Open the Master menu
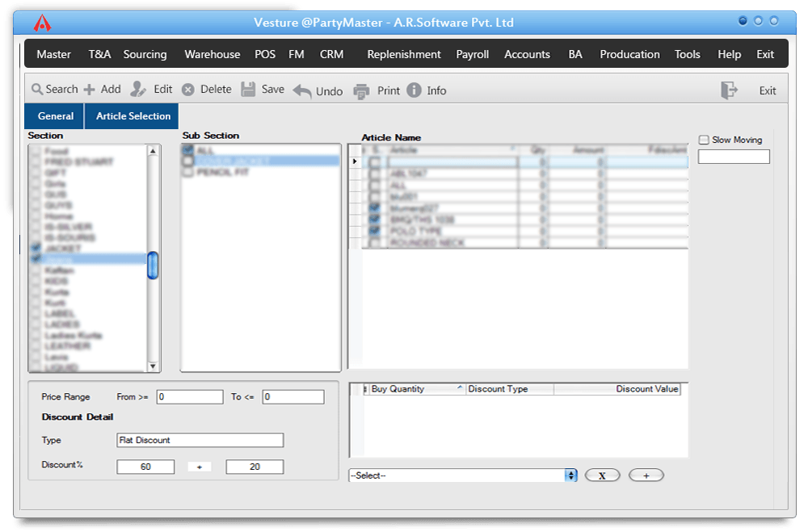Viewport: 808px width, 532px height. point(53,54)
